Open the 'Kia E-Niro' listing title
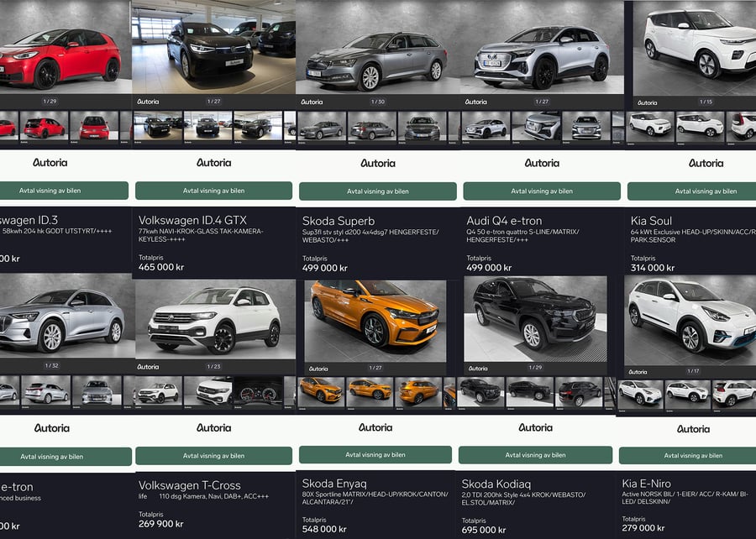The image size is (756, 539). [646, 484]
